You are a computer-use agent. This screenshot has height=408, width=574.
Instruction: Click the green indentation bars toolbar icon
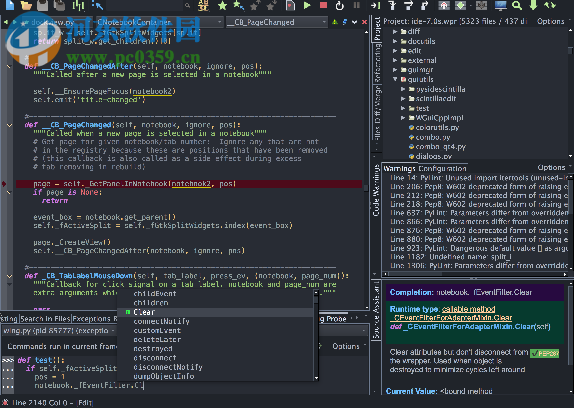tap(78, 5)
